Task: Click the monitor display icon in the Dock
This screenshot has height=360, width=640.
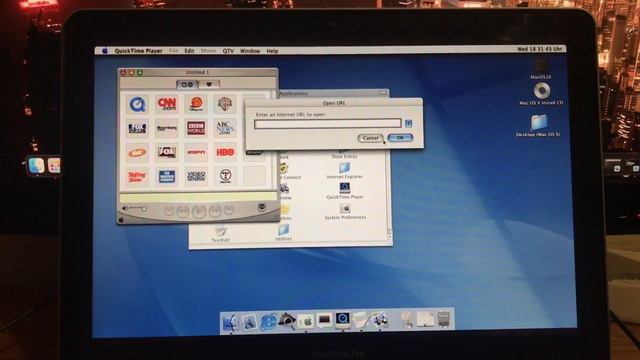Action: (x=324, y=321)
